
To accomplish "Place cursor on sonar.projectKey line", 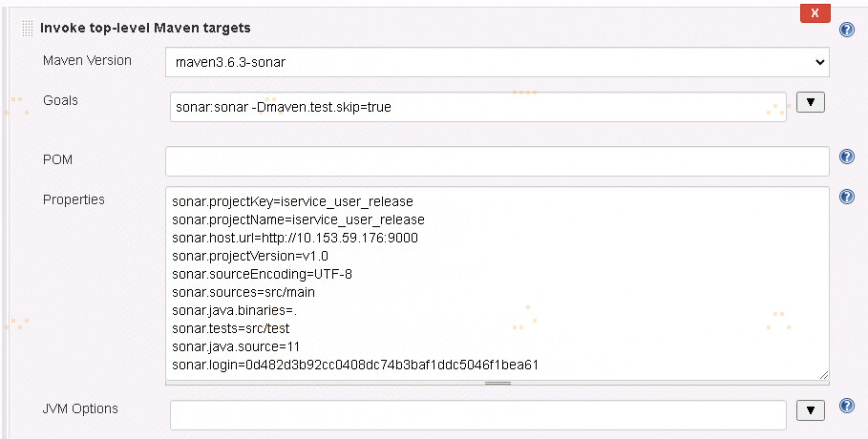I will (x=292, y=201).
